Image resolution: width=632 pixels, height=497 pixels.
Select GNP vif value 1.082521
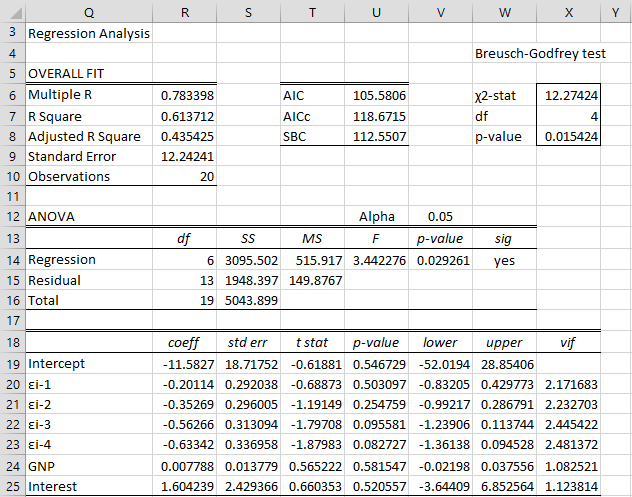pyautogui.click(x=569, y=466)
